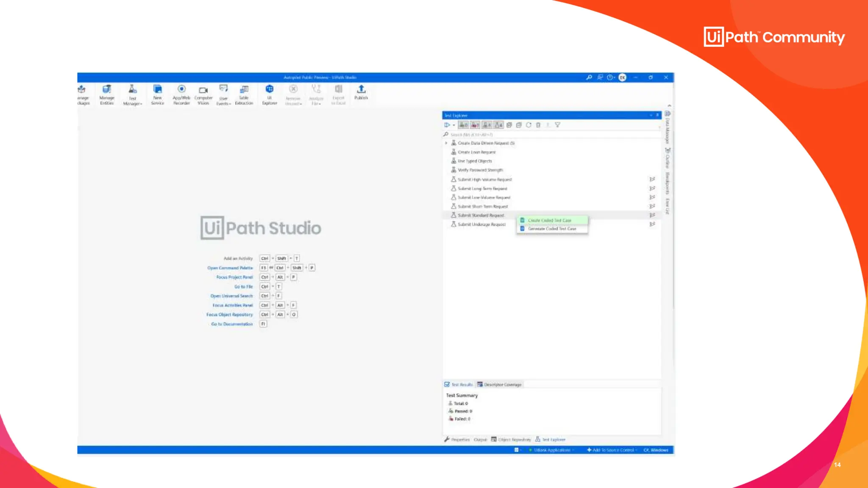Refresh the Test Explorer list
This screenshot has height=488, width=868.
(529, 125)
